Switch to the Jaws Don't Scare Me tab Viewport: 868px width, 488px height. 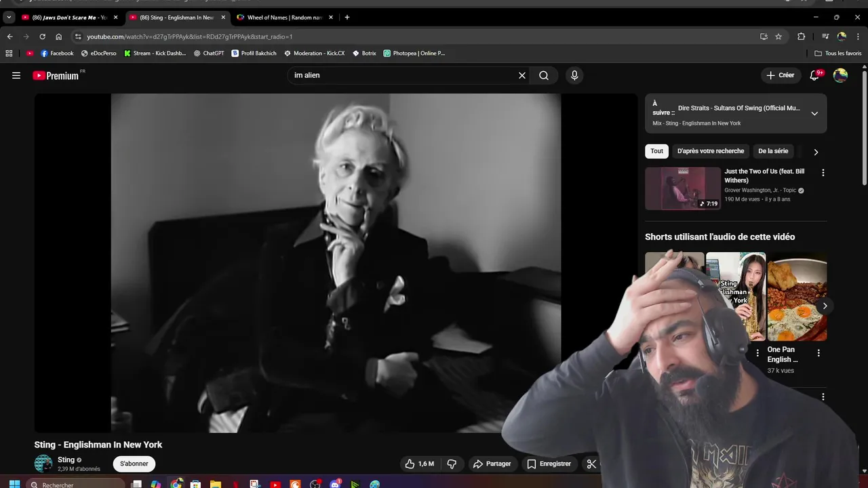click(70, 17)
